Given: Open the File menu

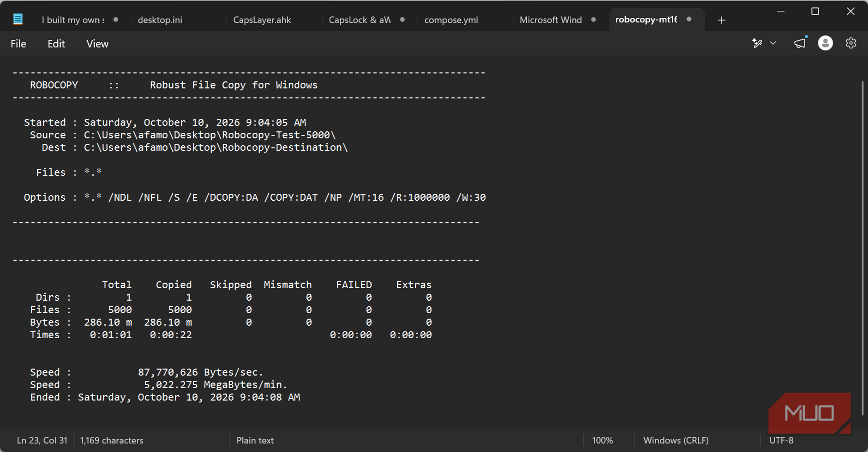Looking at the screenshot, I should click(18, 44).
